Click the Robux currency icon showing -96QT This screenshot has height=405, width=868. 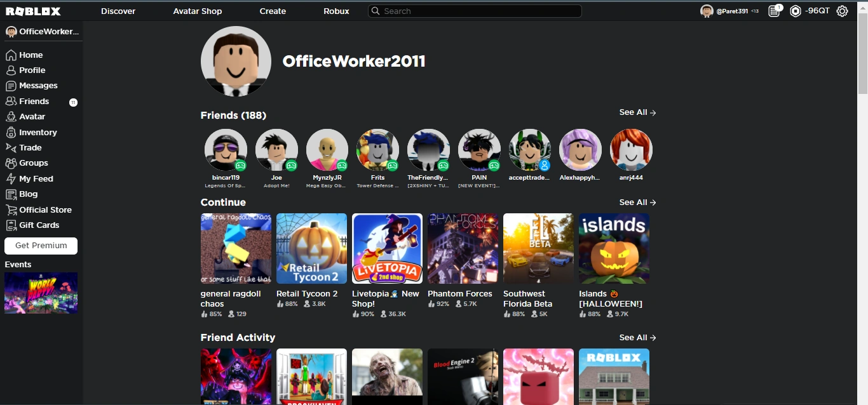(x=796, y=11)
